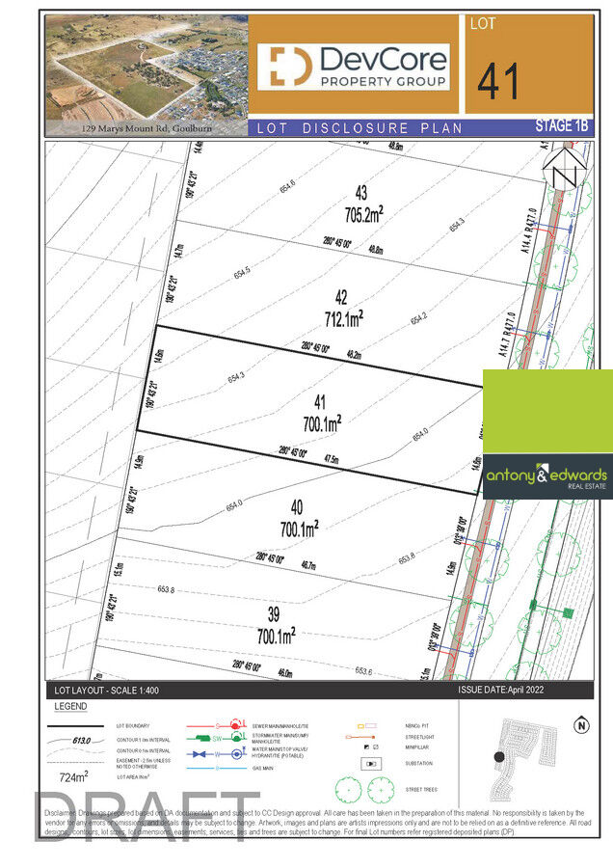The image size is (613, 868).
Task: Click the small N compass icon beside the locator map
Action: coord(581,725)
